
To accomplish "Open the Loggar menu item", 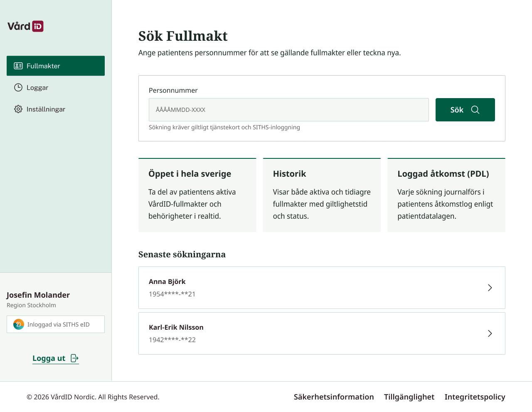I will point(56,87).
